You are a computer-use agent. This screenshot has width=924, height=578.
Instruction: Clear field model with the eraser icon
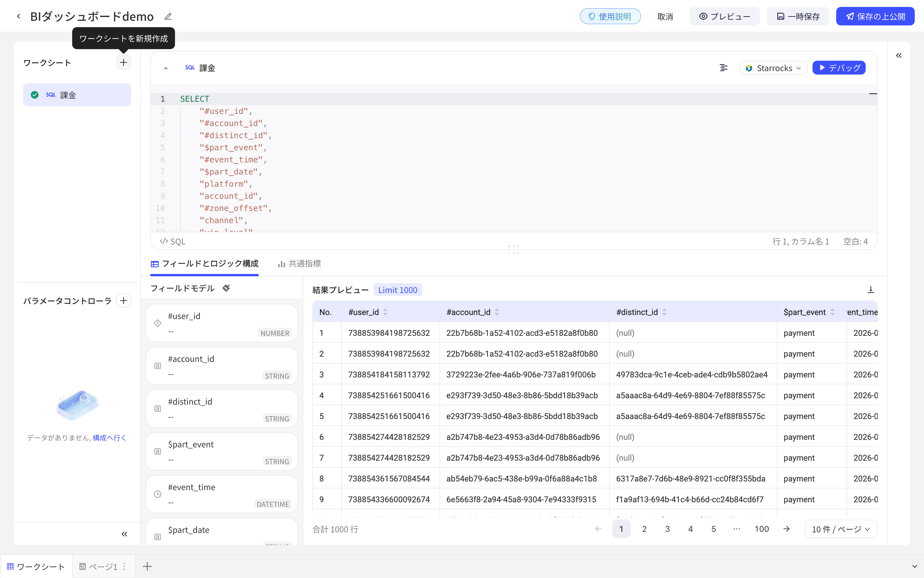(226, 288)
